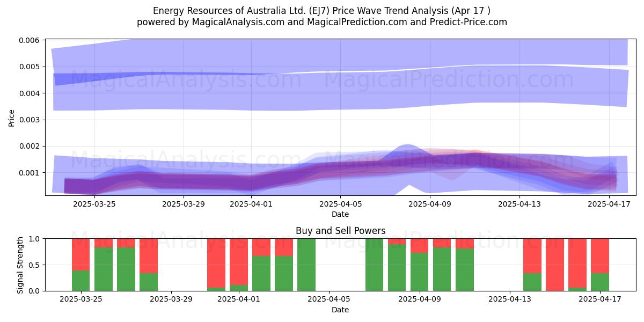Click the 'Price' y-axis label
Viewport: 644px width, 322px height.
pos(12,118)
